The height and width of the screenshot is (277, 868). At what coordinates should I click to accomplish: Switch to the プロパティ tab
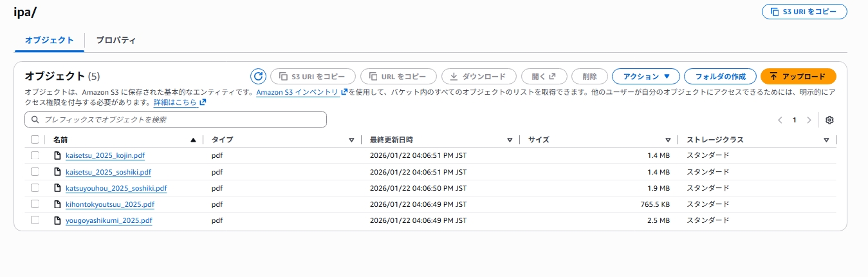tap(116, 40)
